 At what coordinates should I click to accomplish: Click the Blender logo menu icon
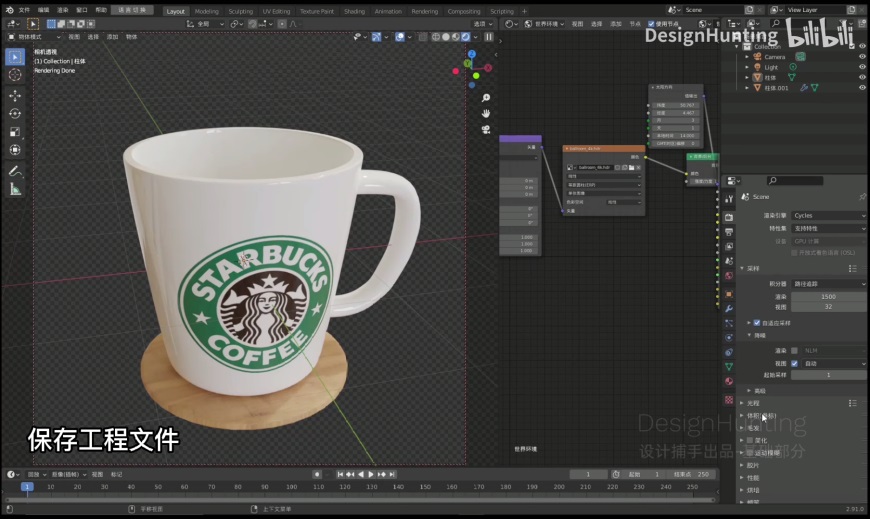(9, 10)
